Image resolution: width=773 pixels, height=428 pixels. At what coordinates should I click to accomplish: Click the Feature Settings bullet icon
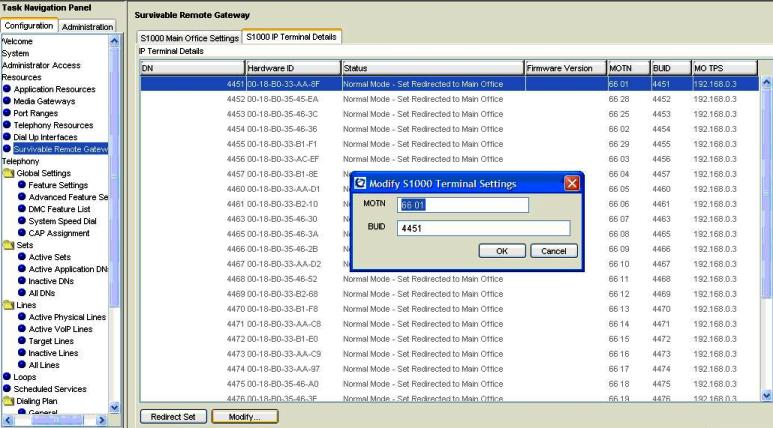pos(21,185)
